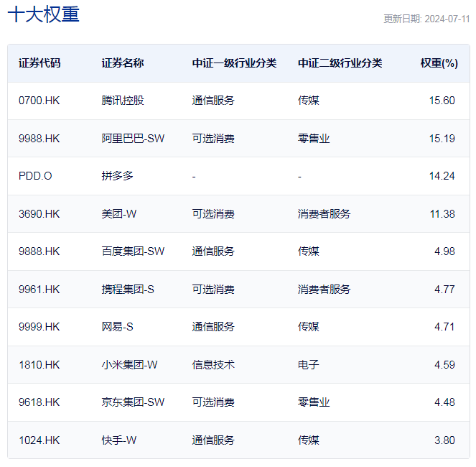Click weight value 4.77

pos(444,290)
